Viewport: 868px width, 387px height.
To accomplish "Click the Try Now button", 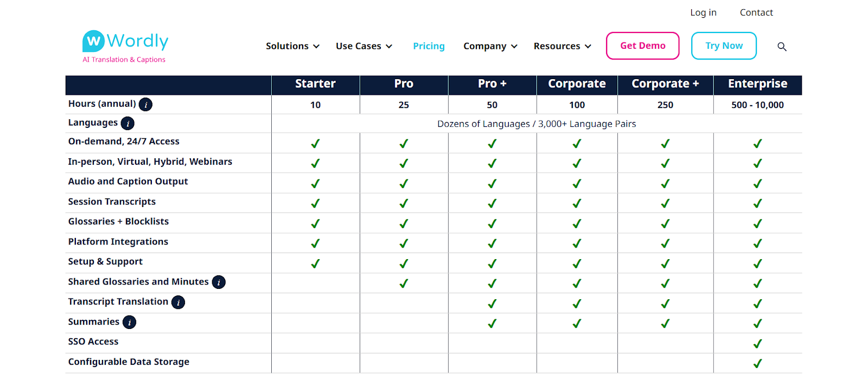I will (724, 46).
